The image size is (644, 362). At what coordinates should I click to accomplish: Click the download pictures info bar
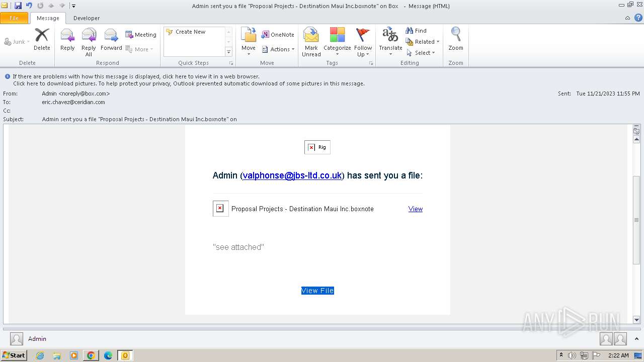pos(189,83)
